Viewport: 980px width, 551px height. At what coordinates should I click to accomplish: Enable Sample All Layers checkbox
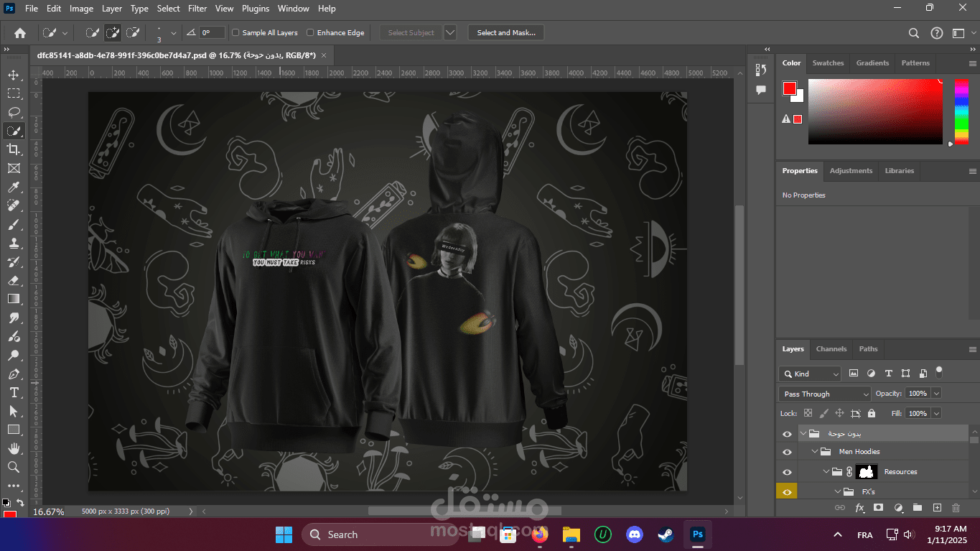click(235, 32)
